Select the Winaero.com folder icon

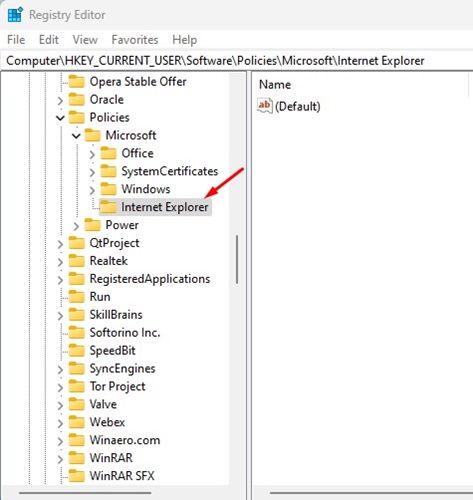point(77,440)
